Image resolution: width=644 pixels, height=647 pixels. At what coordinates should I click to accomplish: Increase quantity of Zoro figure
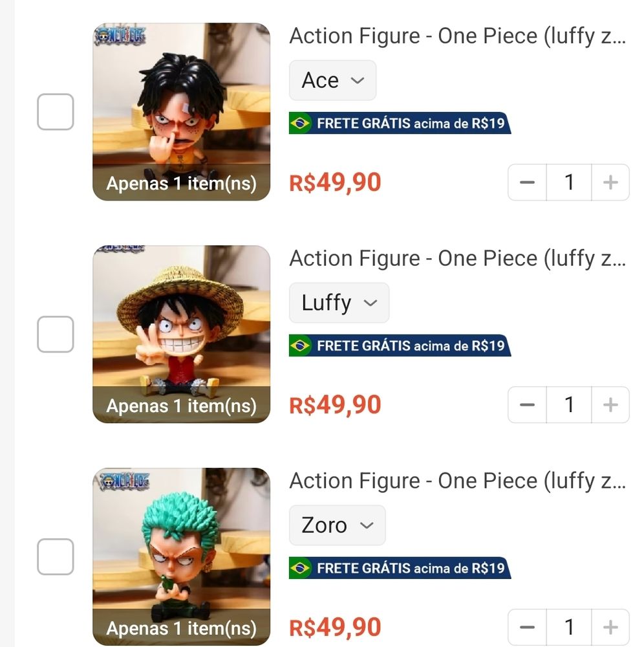610,627
